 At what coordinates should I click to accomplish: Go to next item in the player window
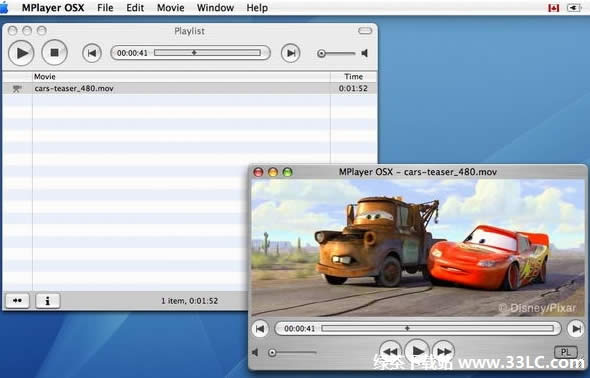pyautogui.click(x=576, y=329)
